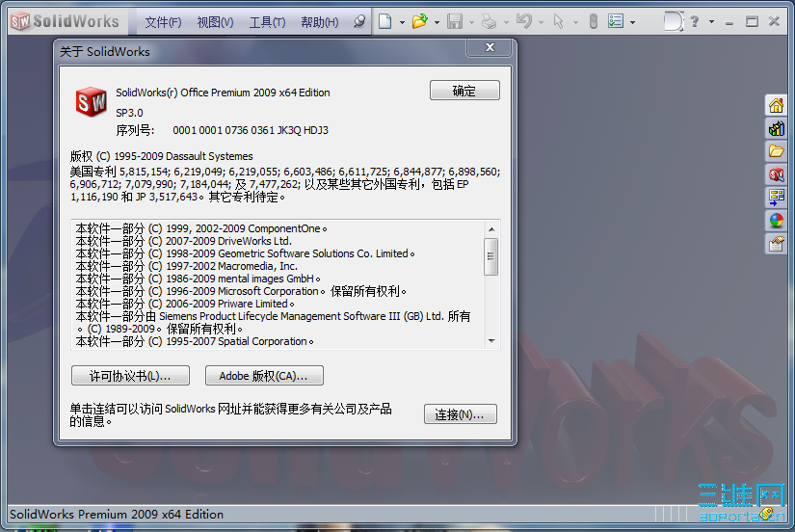The width and height of the screenshot is (795, 532).
Task: Expand the Undo history dropdown arrow
Action: pos(541,22)
